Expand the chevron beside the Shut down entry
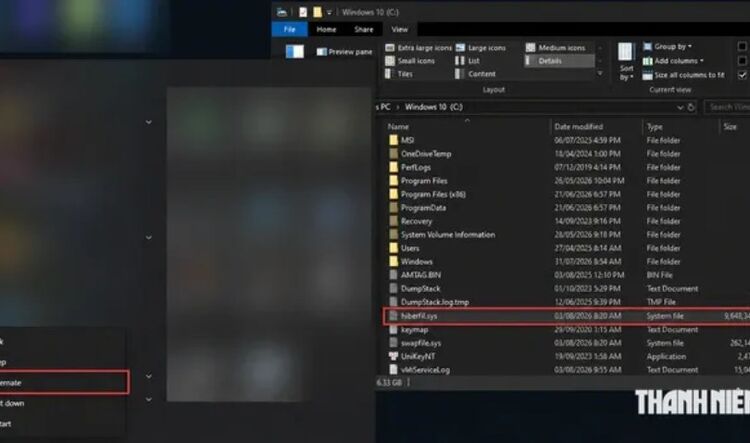 point(149,399)
